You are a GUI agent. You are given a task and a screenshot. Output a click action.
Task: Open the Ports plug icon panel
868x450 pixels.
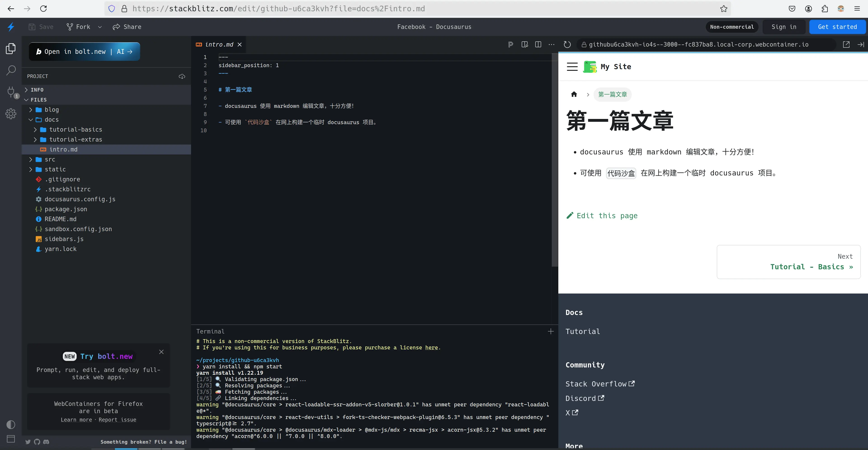[11, 92]
